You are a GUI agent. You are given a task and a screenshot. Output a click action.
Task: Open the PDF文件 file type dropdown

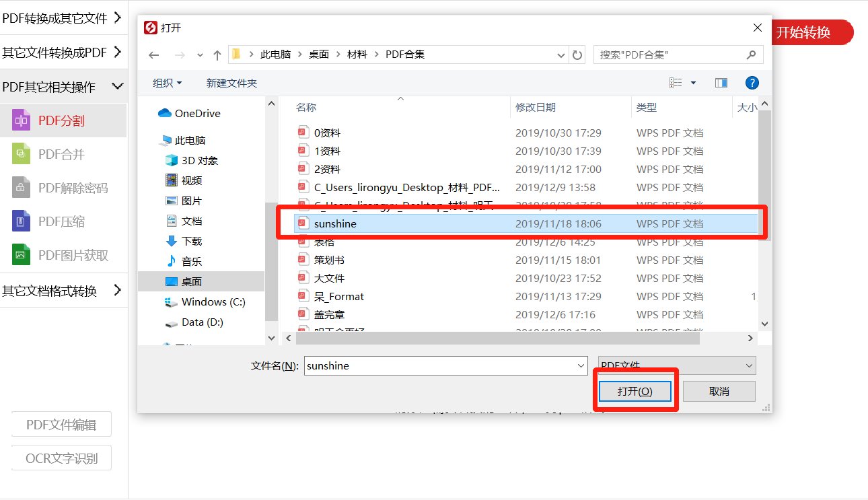675,365
